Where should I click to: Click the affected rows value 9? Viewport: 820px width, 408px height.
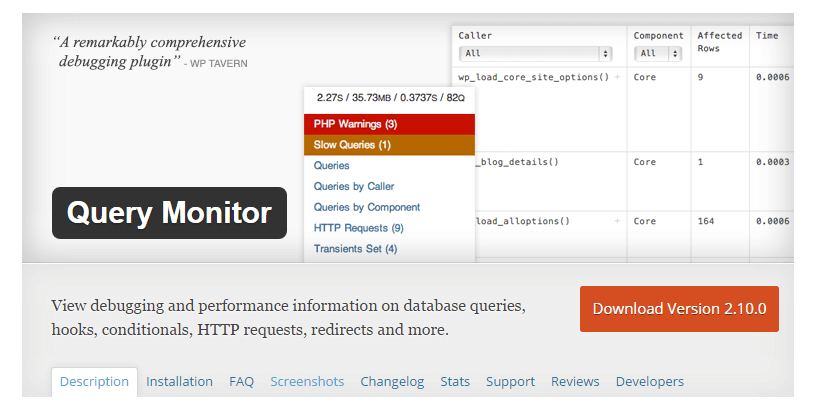(x=700, y=77)
